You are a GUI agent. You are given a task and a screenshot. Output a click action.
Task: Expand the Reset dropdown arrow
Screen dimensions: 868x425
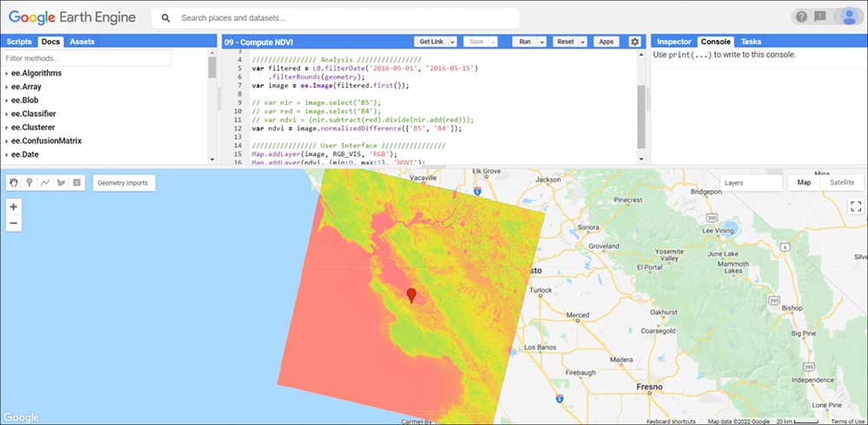(583, 42)
